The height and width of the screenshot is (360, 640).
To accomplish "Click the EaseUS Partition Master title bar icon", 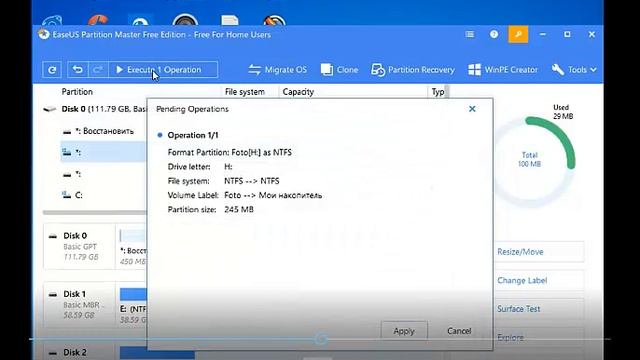I will tap(44, 34).
